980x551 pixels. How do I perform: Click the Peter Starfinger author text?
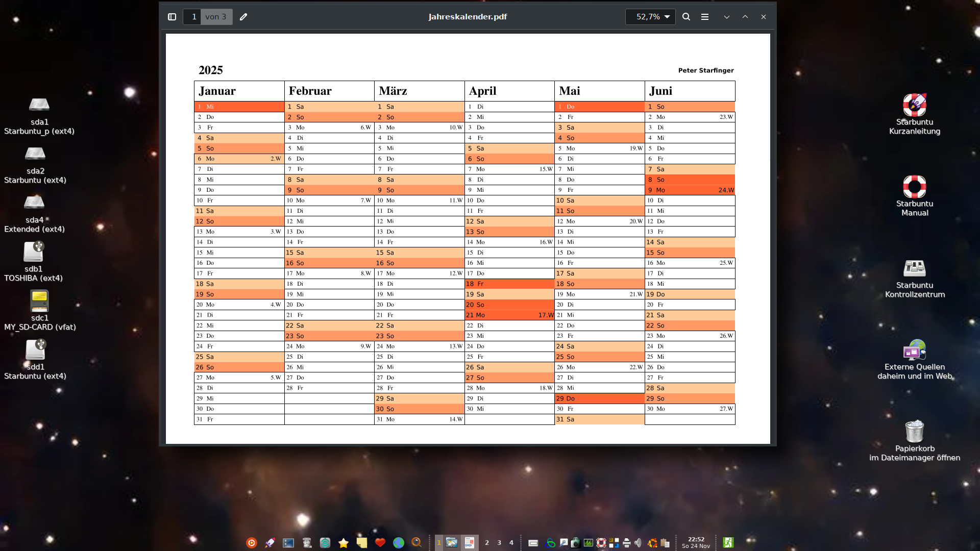click(706, 70)
